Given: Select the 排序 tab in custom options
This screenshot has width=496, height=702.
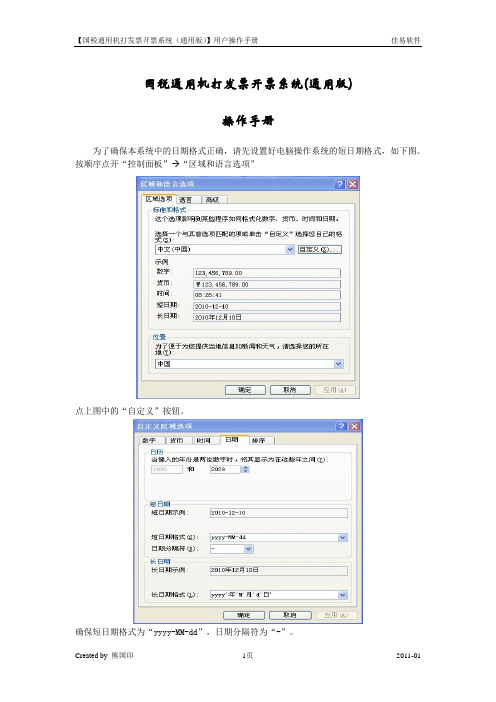Looking at the screenshot, I should 259,441.
